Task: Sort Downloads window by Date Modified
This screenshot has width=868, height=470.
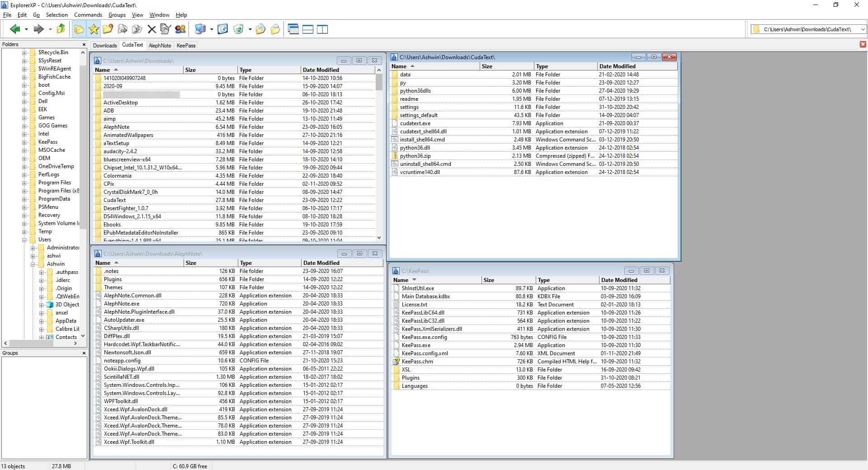Action: [337, 70]
